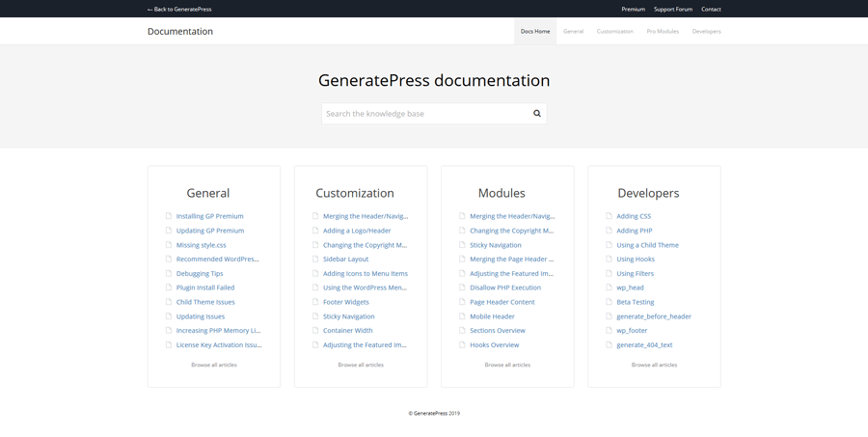Image resolution: width=868 pixels, height=437 pixels.
Task: Click the Documentation site title
Action: 180,31
